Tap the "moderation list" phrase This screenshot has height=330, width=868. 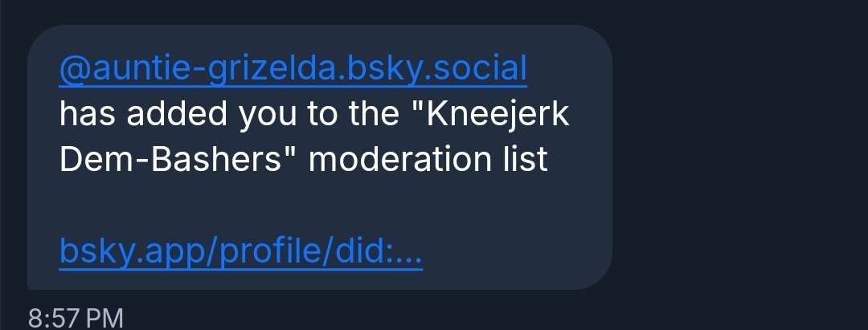(x=428, y=160)
